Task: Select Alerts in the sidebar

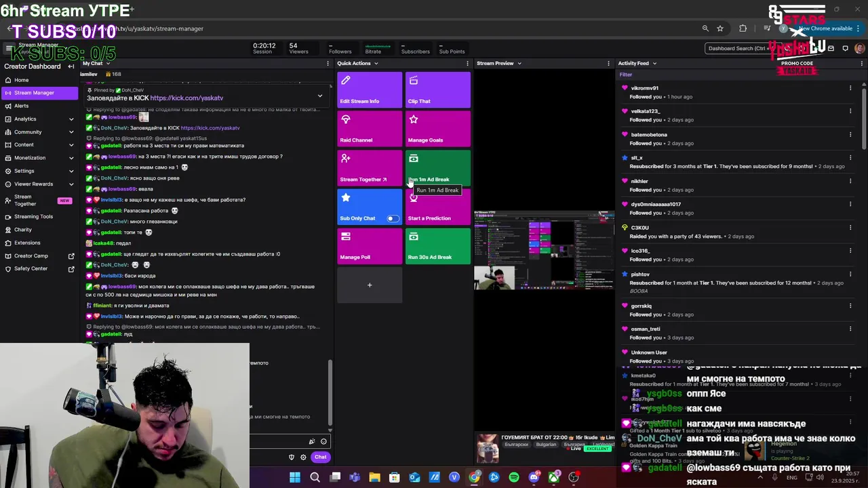Action: (39, 106)
